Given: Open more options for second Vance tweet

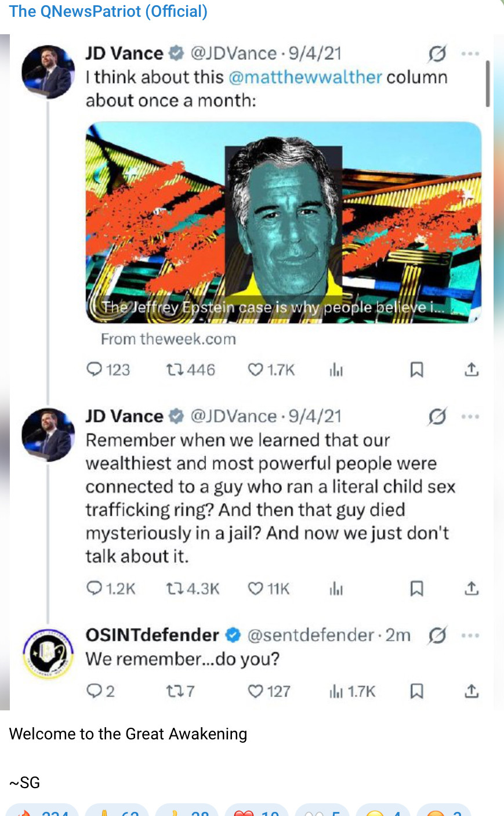Looking at the screenshot, I should click(x=470, y=417).
